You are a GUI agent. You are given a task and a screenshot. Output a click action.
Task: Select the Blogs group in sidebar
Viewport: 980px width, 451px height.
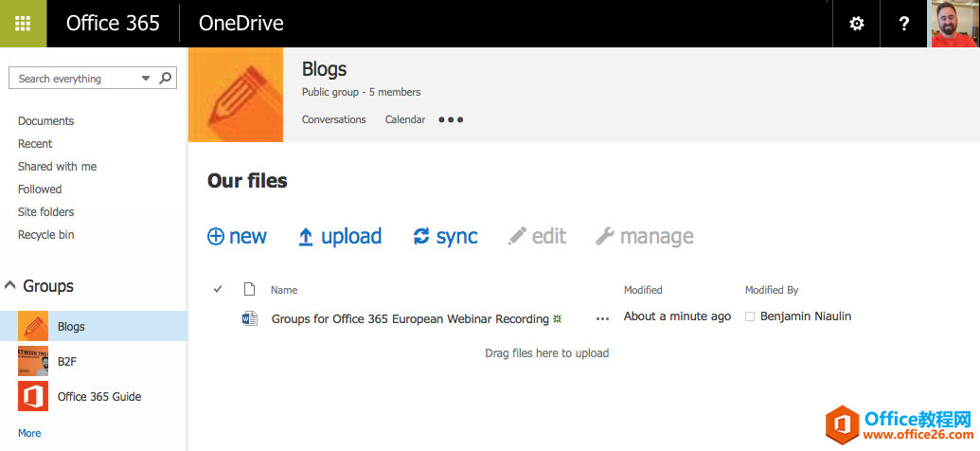(x=94, y=326)
